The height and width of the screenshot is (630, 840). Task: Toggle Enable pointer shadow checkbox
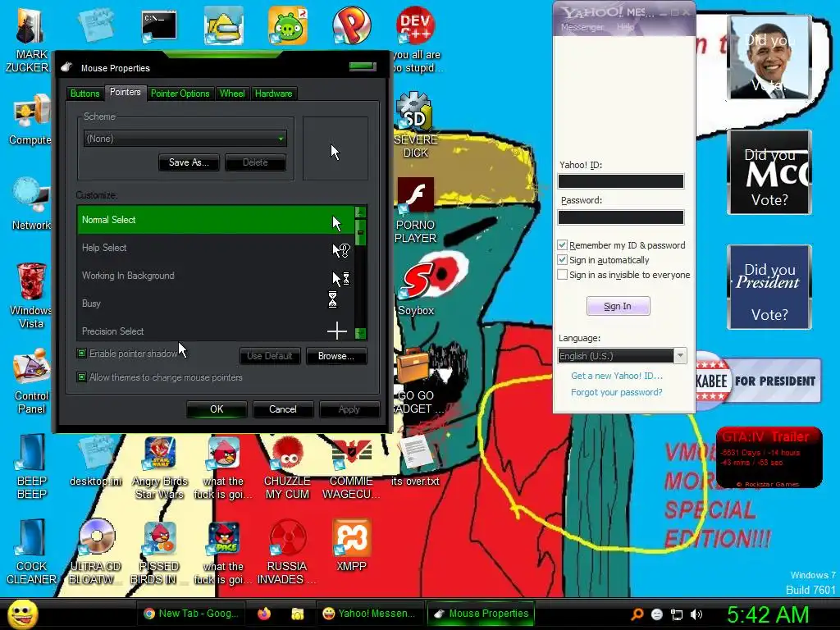point(82,354)
